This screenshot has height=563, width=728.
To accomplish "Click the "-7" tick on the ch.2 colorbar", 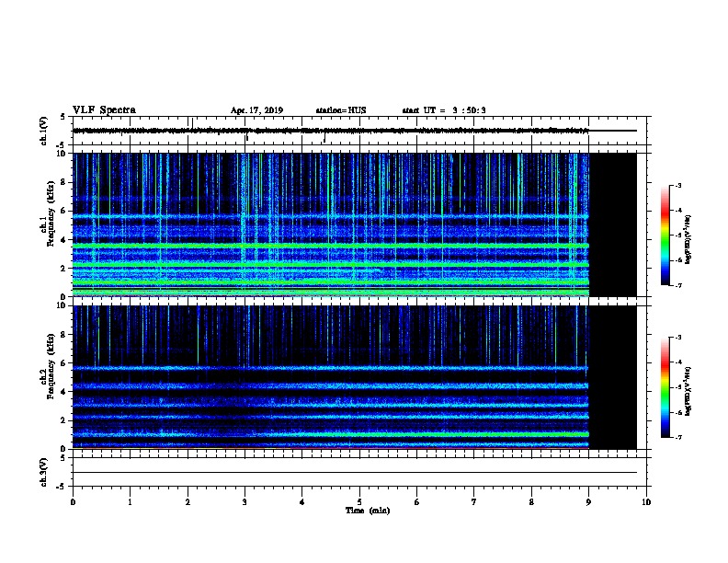I will 677,437.
